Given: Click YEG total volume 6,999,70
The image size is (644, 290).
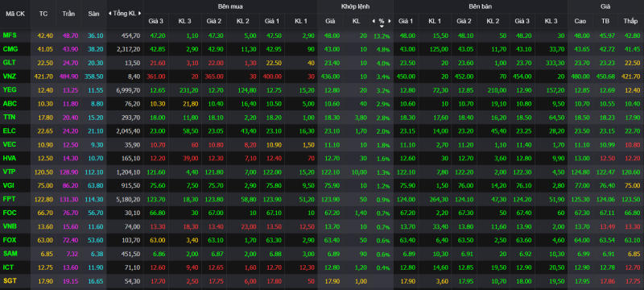Looking at the screenshot, I should tap(129, 90).
